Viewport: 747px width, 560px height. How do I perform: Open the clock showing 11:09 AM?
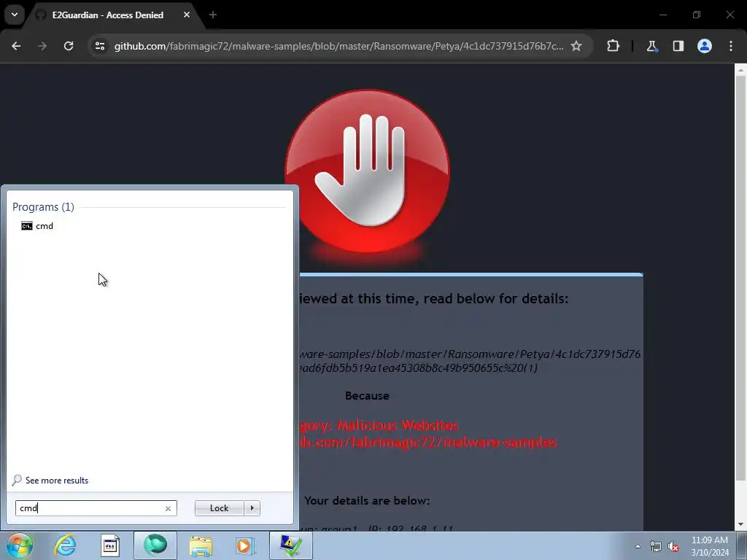click(710, 546)
